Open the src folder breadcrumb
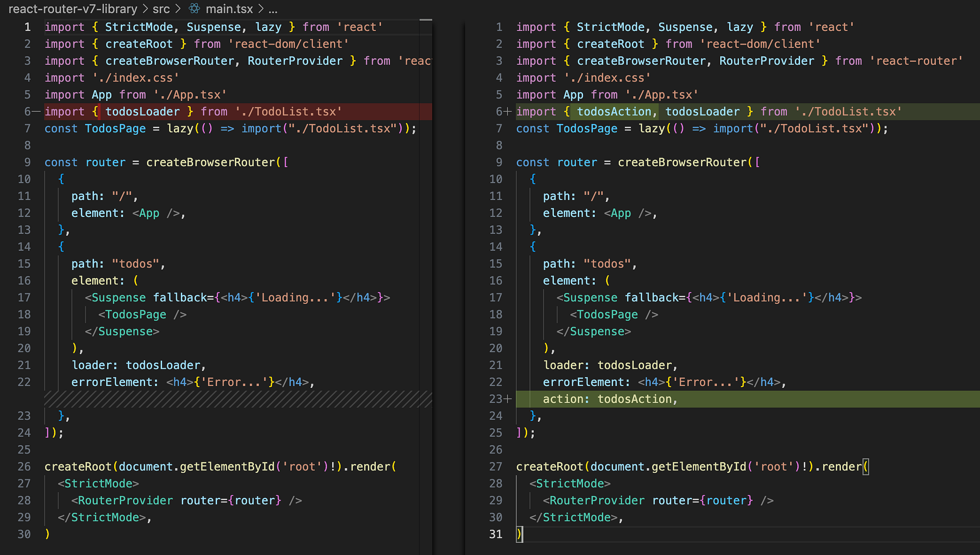 pos(161,9)
